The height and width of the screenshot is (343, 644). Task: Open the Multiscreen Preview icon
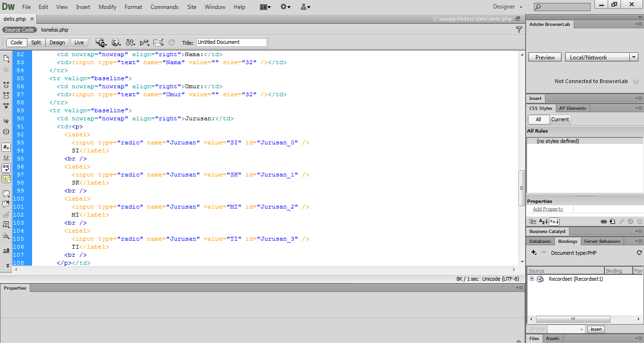[x=101, y=42]
